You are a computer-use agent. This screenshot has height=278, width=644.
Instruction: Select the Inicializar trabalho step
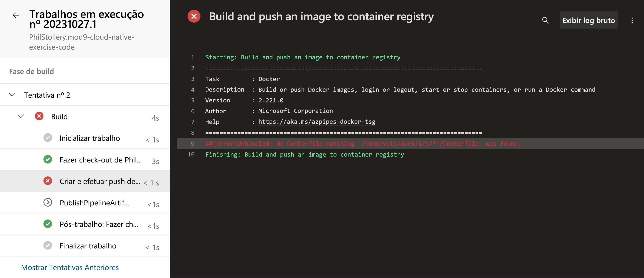[x=89, y=138]
